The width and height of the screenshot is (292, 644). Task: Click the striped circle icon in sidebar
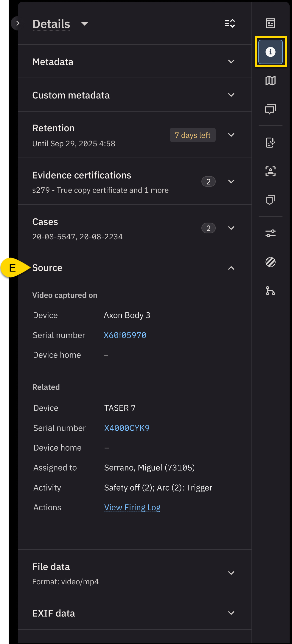(270, 262)
